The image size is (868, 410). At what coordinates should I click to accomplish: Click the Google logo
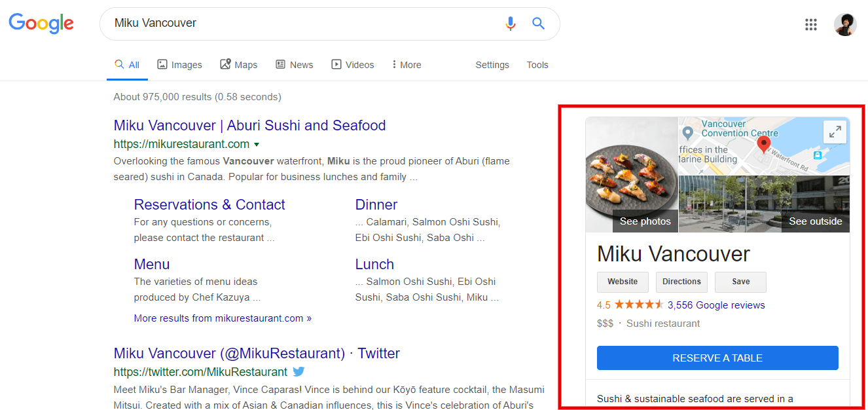click(x=41, y=24)
